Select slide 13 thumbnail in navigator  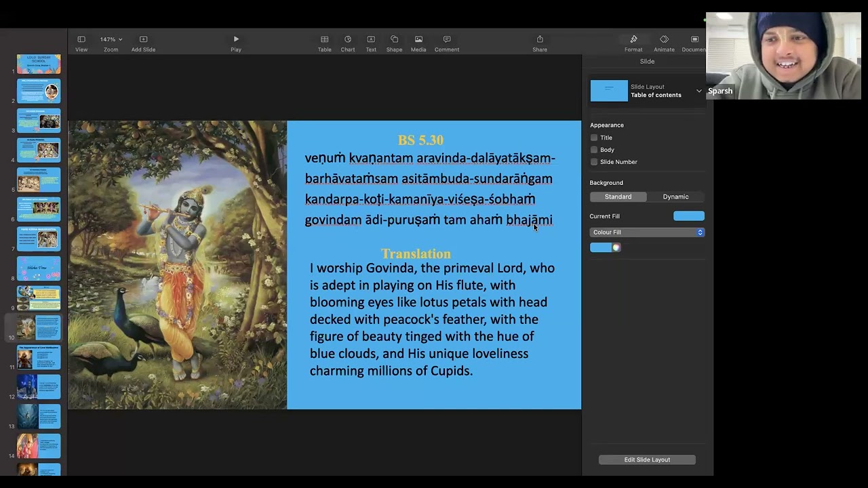click(39, 416)
